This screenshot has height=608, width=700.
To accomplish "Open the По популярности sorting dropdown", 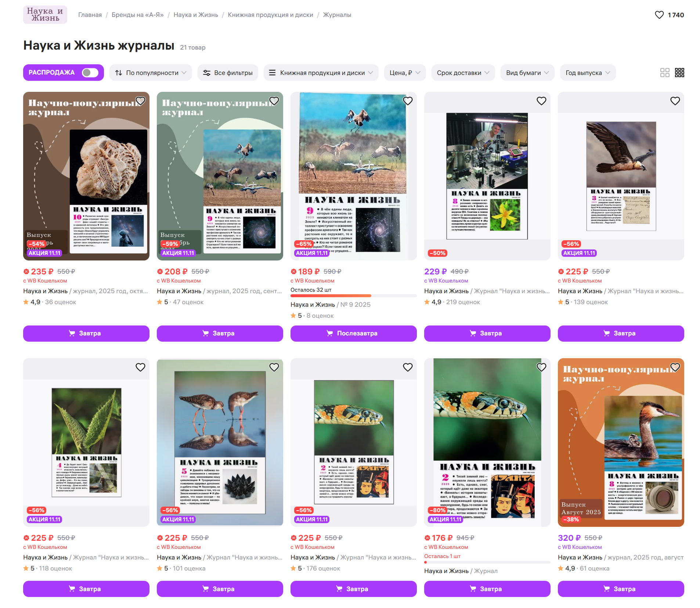I will pyautogui.click(x=151, y=73).
